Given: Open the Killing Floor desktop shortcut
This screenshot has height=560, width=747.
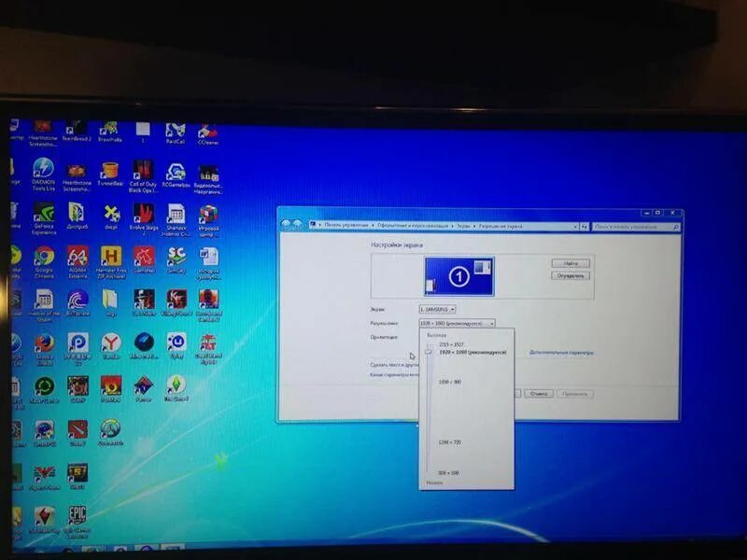Looking at the screenshot, I should pyautogui.click(x=176, y=302).
